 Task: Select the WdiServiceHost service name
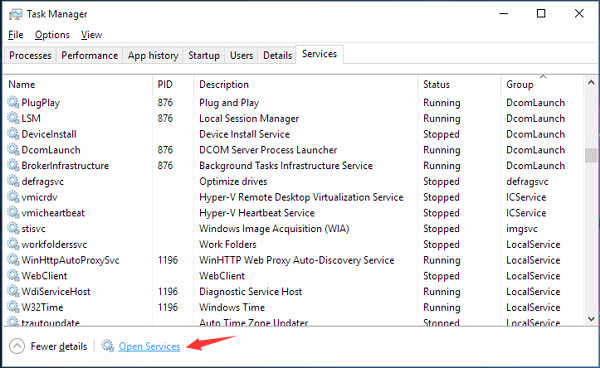pyautogui.click(x=56, y=291)
